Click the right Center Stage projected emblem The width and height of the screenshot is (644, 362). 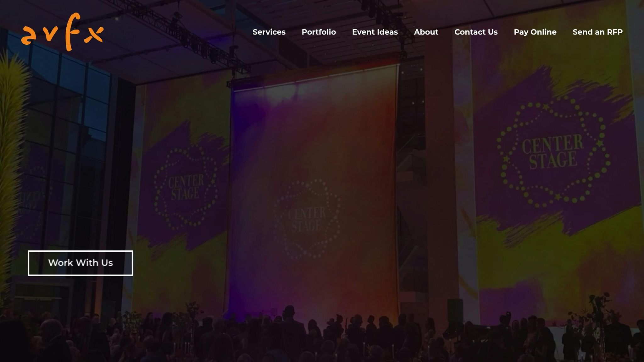[553, 152]
